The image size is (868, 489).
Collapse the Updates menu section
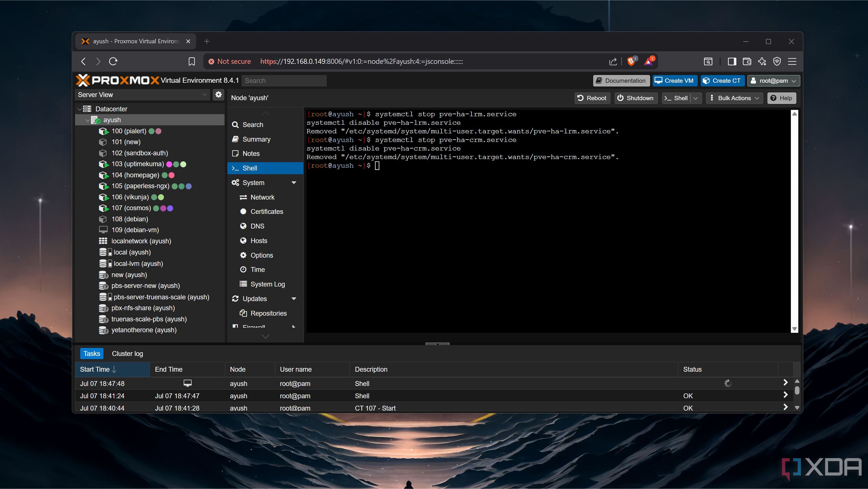click(x=294, y=299)
